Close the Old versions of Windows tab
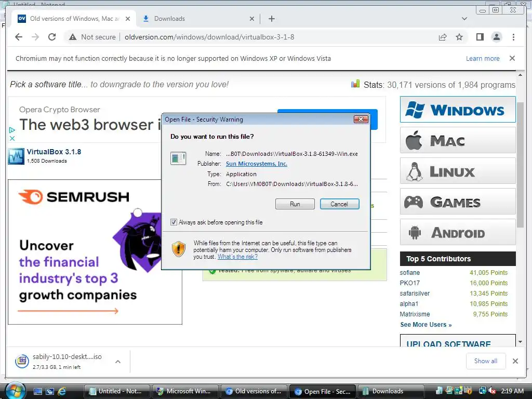Viewport: 532px width, 399px height. (128, 19)
